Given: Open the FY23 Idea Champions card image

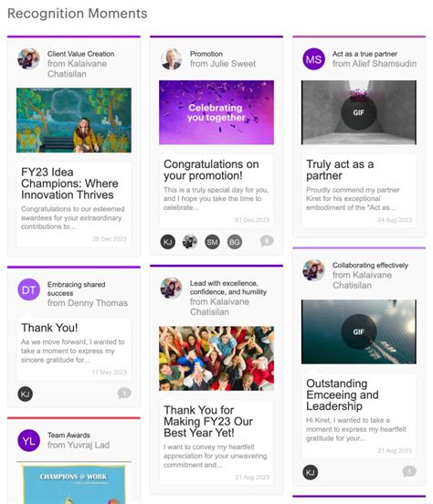Looking at the screenshot, I should (74, 121).
